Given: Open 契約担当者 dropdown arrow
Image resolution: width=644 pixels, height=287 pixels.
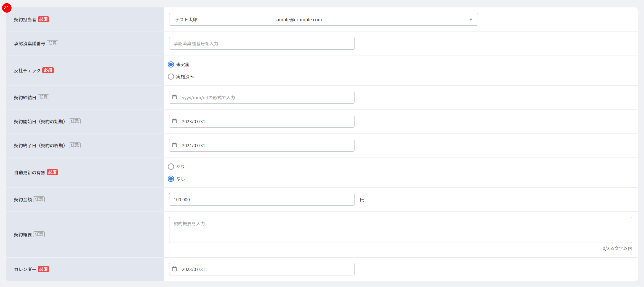Looking at the screenshot, I should click(x=470, y=20).
